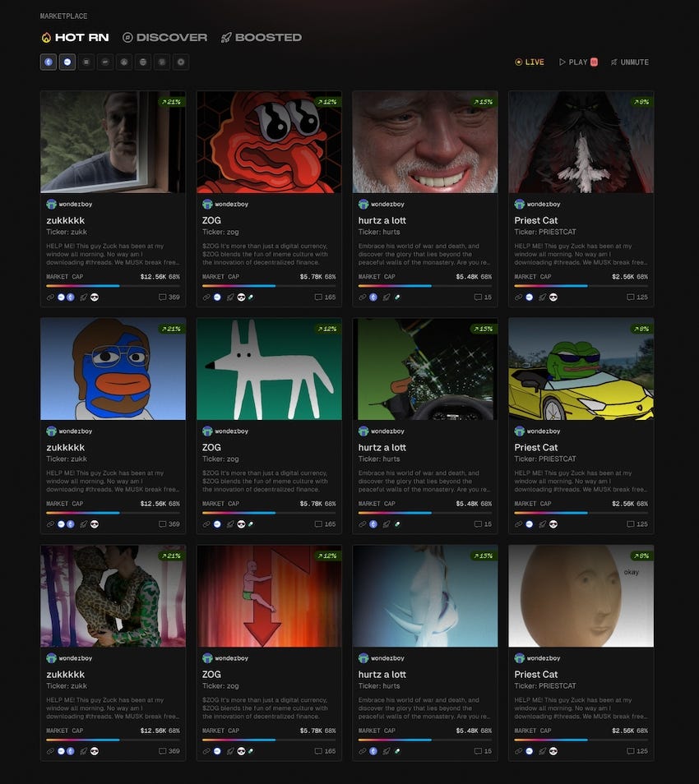Image resolution: width=699 pixels, height=784 pixels.
Task: Toggle the Ethereum chain filter
Action: (x=49, y=62)
